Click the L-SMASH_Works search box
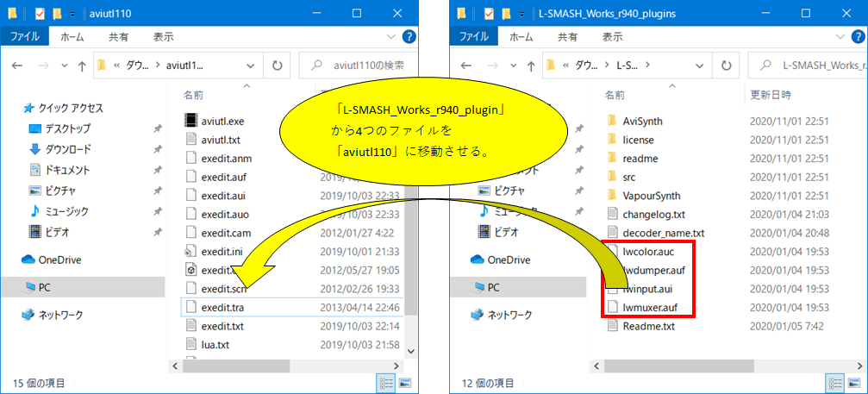Screen dimensions: 868x394 coord(807,66)
